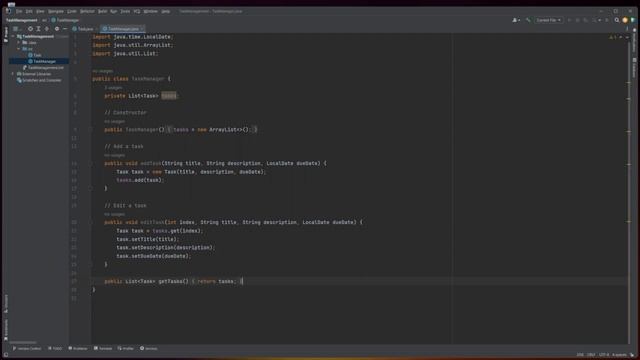Open the Profiler tool window

pyautogui.click(x=126, y=349)
